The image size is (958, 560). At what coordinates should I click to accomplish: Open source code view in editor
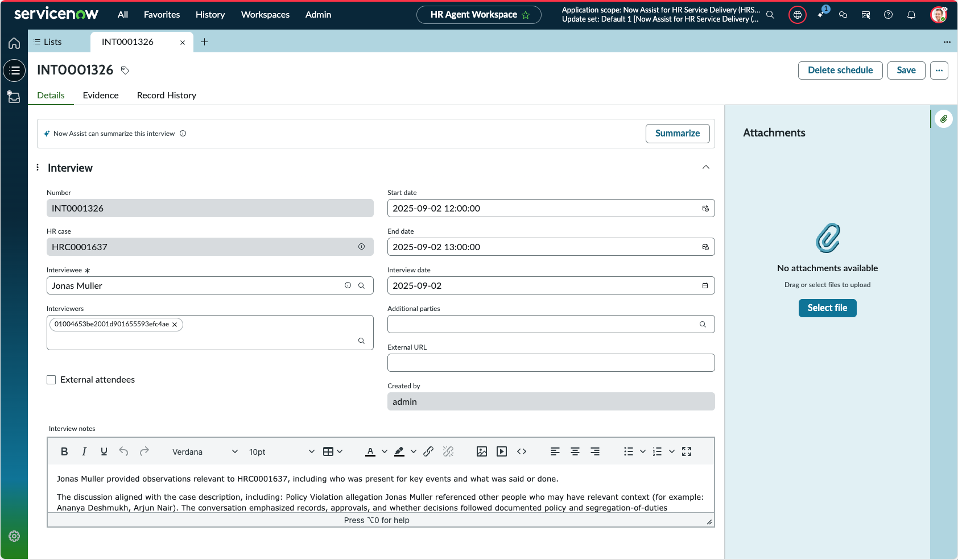pos(522,451)
